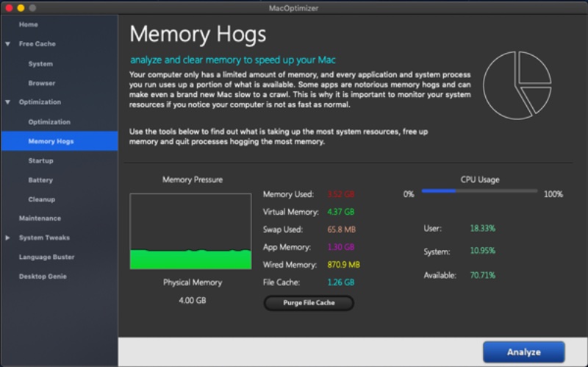Open the Home page

coord(29,25)
